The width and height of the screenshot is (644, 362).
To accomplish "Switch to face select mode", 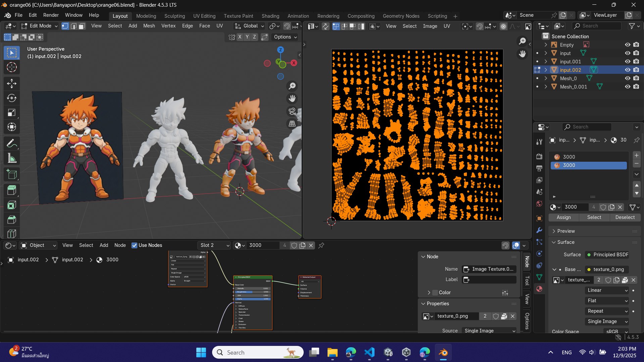I will 82,26.
